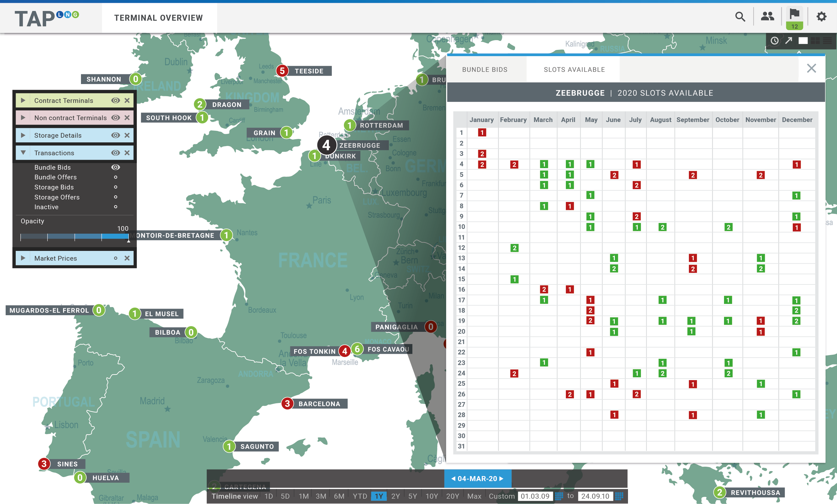
Task: Click the Teeside terminal label
Action: 309,71
